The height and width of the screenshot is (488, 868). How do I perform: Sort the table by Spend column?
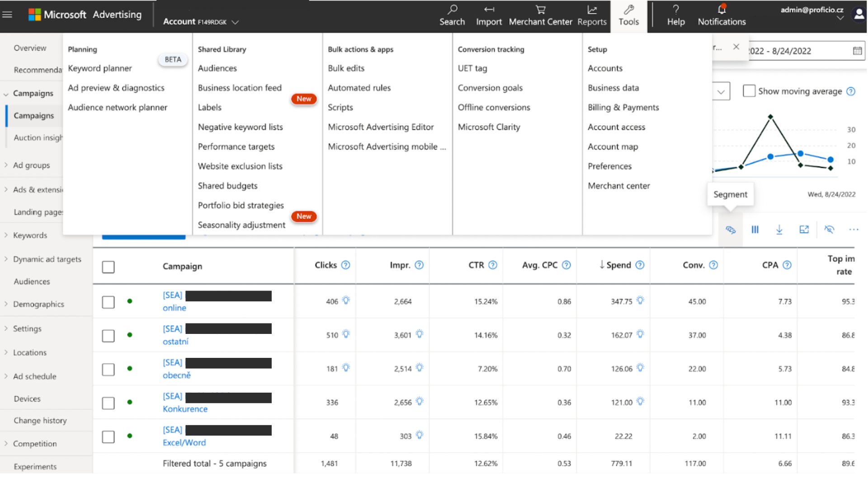pos(615,265)
